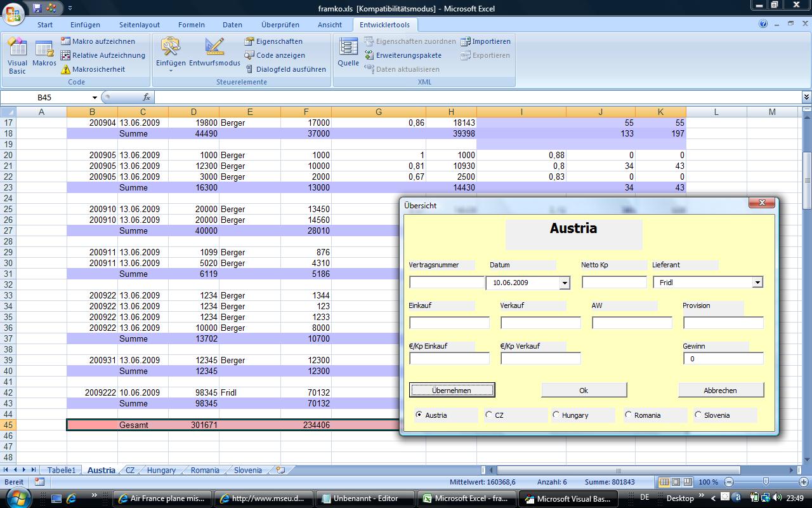Open the Lieferant combo box list
The height and width of the screenshot is (508, 812).
tap(757, 283)
